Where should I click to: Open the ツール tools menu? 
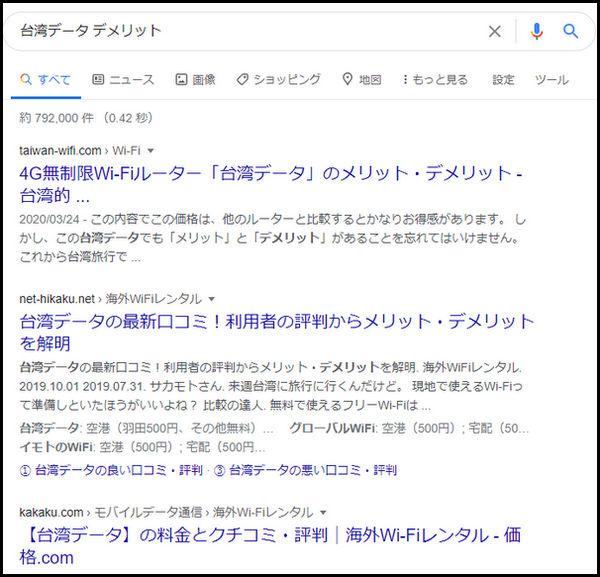click(551, 80)
